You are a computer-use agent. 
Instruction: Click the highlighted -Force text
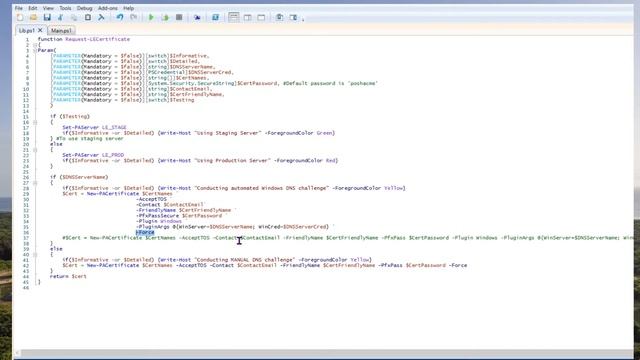[x=145, y=232]
